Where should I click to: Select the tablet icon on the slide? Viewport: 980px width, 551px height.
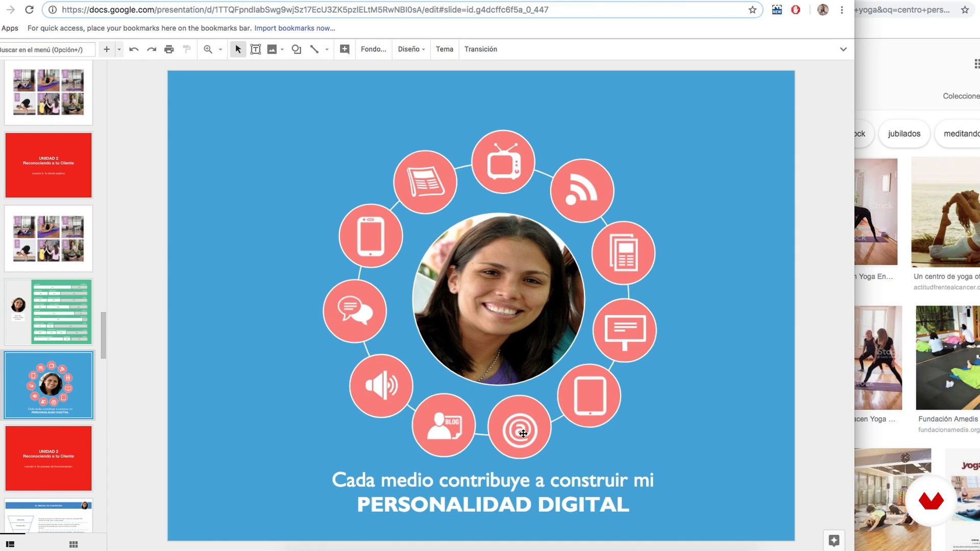(x=589, y=395)
